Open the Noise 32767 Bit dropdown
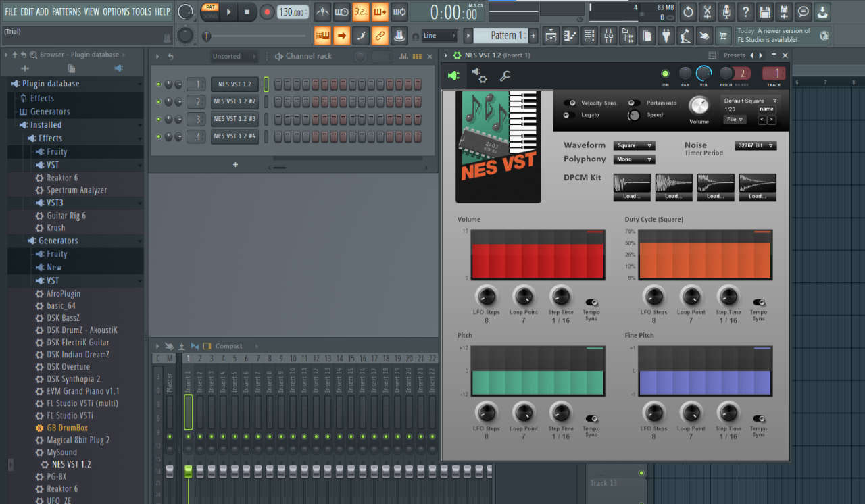The image size is (865, 504). click(756, 145)
